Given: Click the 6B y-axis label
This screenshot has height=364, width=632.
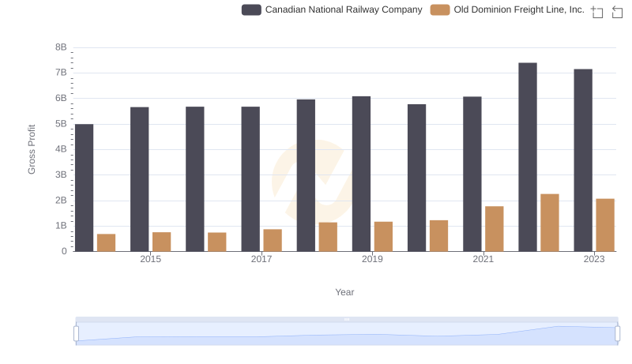Looking at the screenshot, I should pos(62,98).
